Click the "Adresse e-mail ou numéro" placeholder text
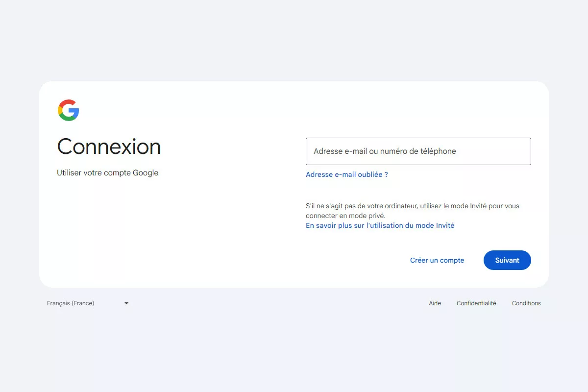This screenshot has height=392, width=588. pos(385,151)
